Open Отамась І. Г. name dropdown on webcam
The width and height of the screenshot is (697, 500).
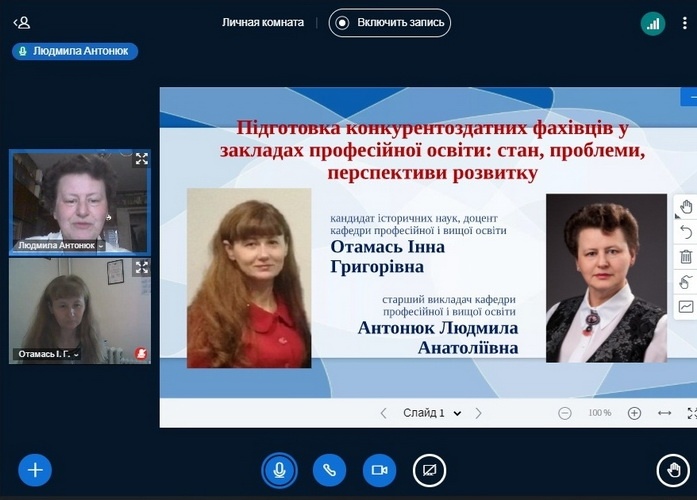pos(48,354)
